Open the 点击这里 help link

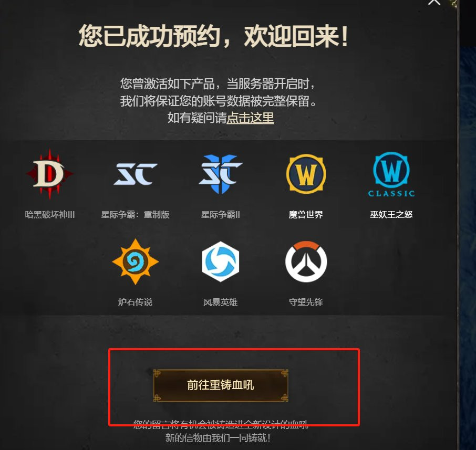tap(250, 118)
